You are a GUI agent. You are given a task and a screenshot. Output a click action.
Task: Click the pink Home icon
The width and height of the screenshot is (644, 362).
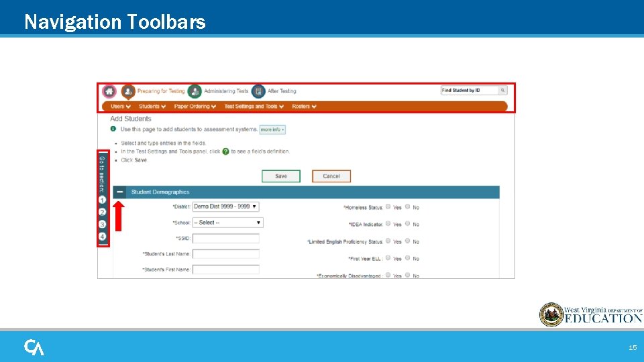[109, 91]
